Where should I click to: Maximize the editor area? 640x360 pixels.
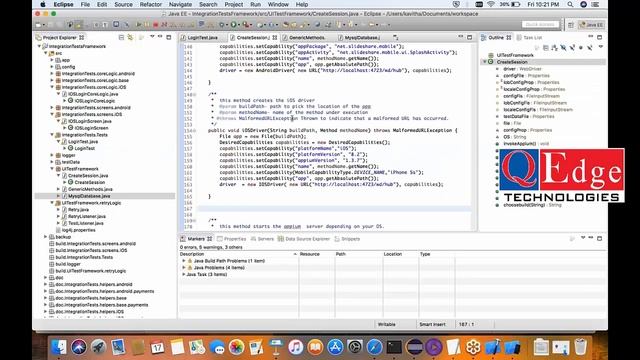click(x=469, y=37)
